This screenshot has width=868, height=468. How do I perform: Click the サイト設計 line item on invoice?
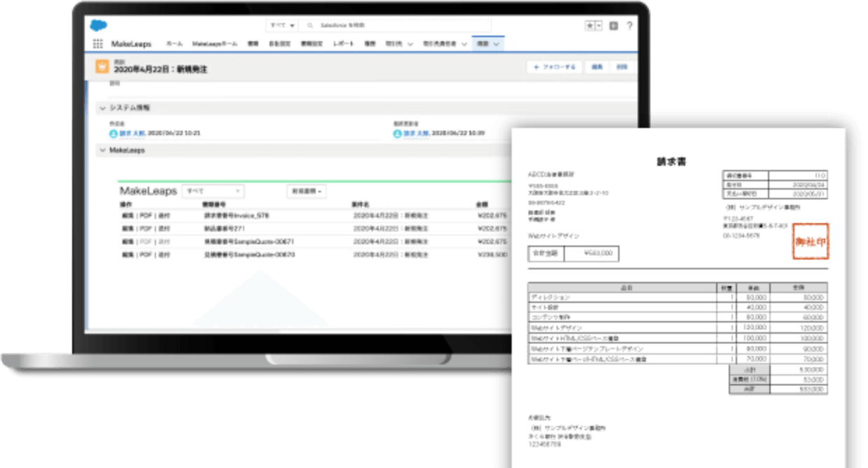545,307
